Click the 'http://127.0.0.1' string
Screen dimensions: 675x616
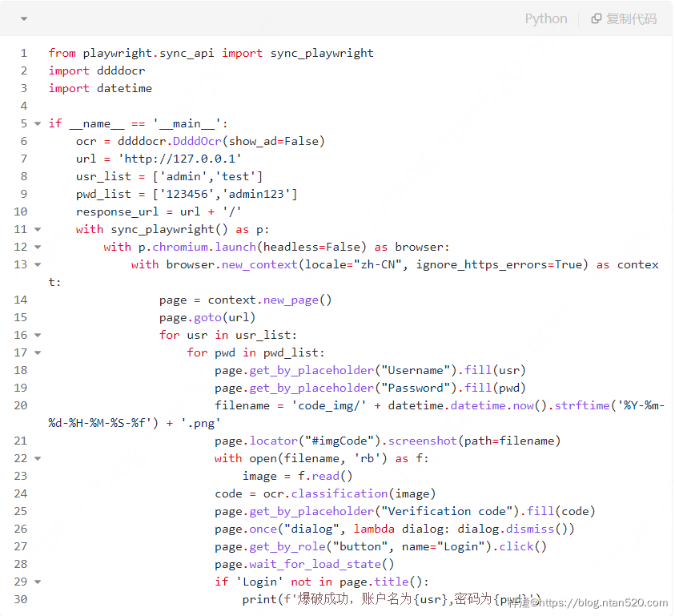[179, 159]
